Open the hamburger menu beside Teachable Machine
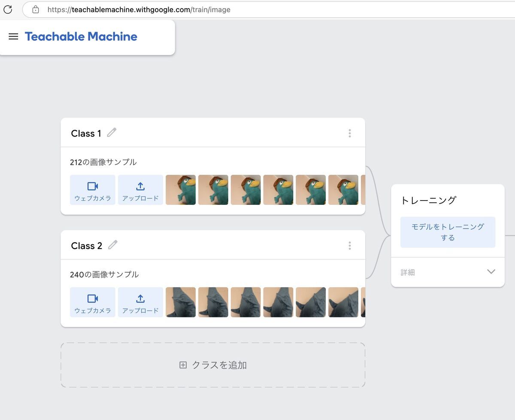The image size is (515, 420). [x=13, y=37]
